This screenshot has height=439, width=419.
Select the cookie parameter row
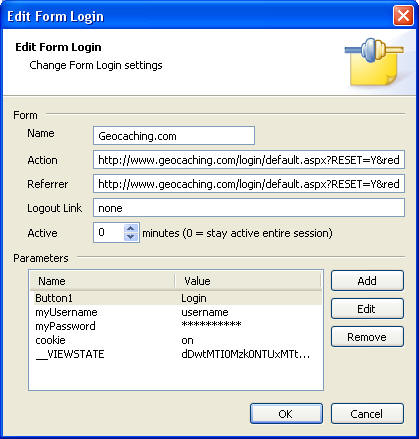(x=176, y=340)
